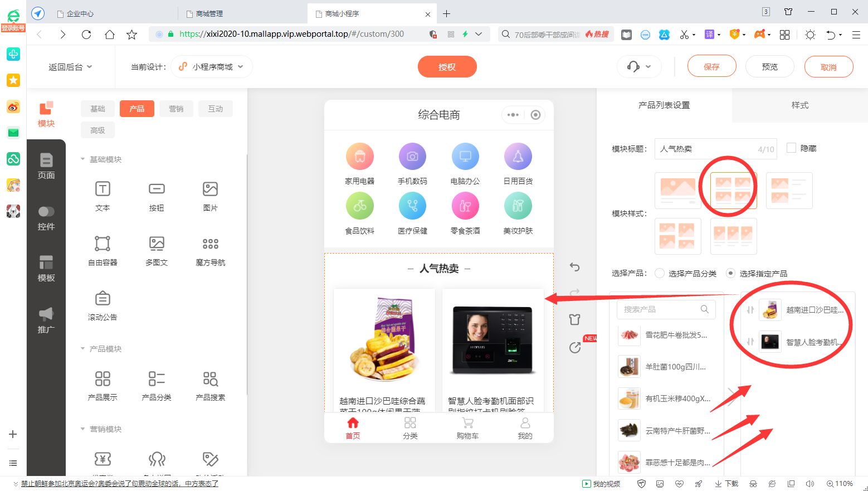
Task: Click the 保存 save button
Action: click(711, 66)
